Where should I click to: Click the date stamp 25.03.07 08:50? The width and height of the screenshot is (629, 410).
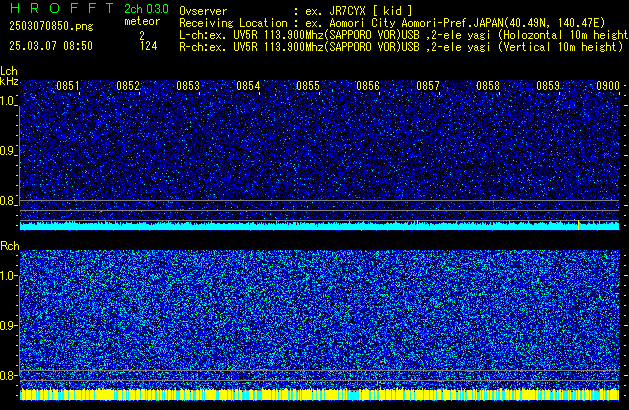tap(51, 46)
